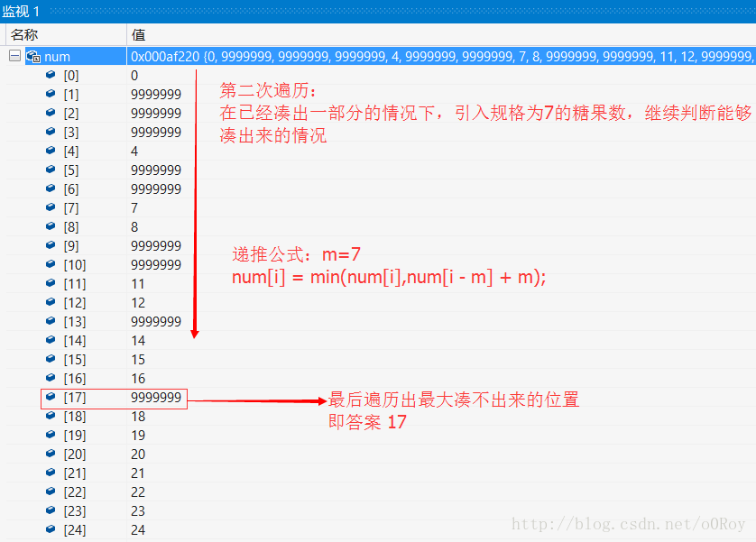Image resolution: width=756 pixels, height=542 pixels.
Task: Click the cube icon for element [15]
Action: pyautogui.click(x=51, y=359)
